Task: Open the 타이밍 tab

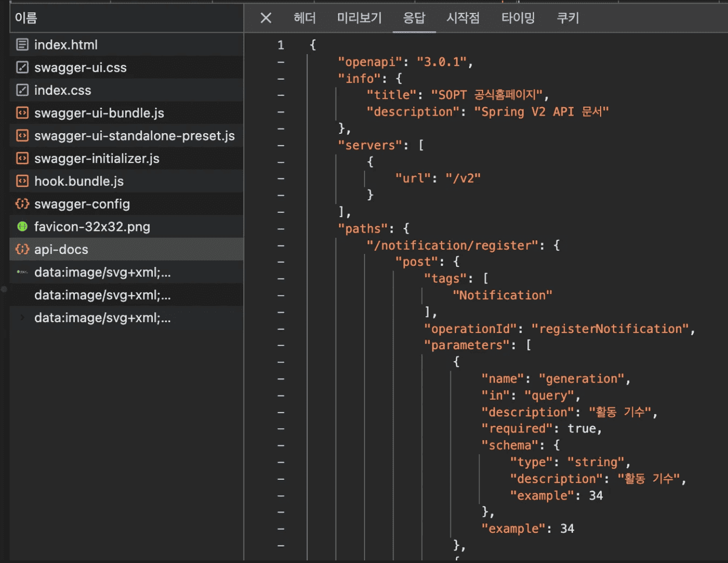Action: pyautogui.click(x=518, y=18)
